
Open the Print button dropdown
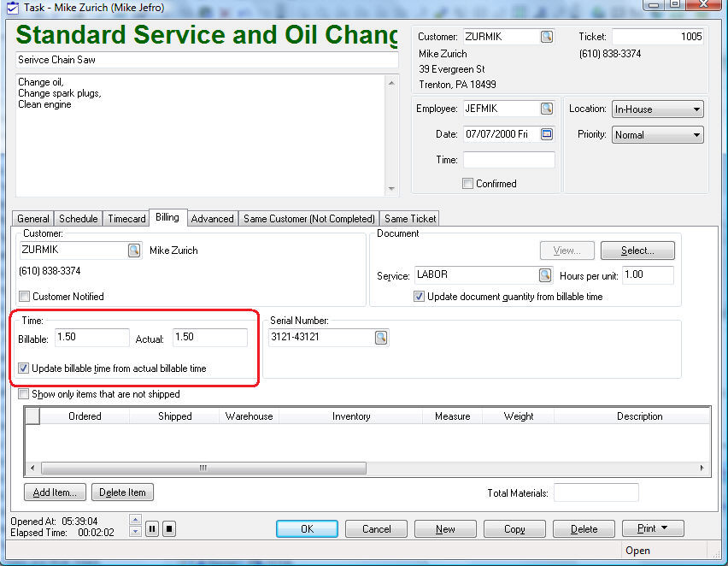point(652,528)
